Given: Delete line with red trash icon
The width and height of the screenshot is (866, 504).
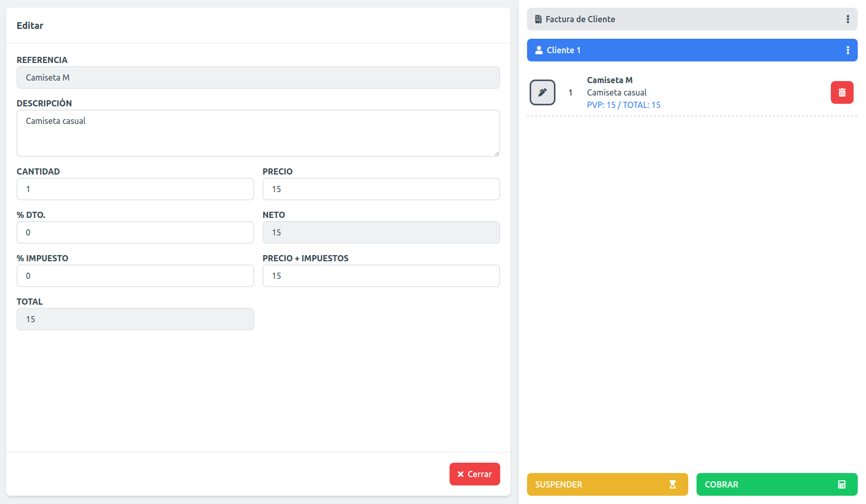Looking at the screenshot, I should (x=842, y=92).
